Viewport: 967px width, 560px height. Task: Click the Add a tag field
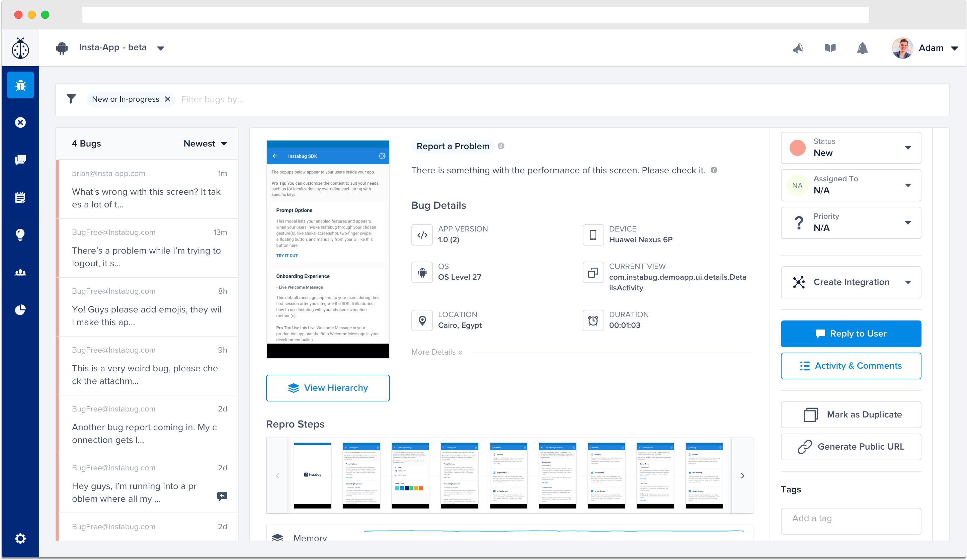click(x=851, y=519)
